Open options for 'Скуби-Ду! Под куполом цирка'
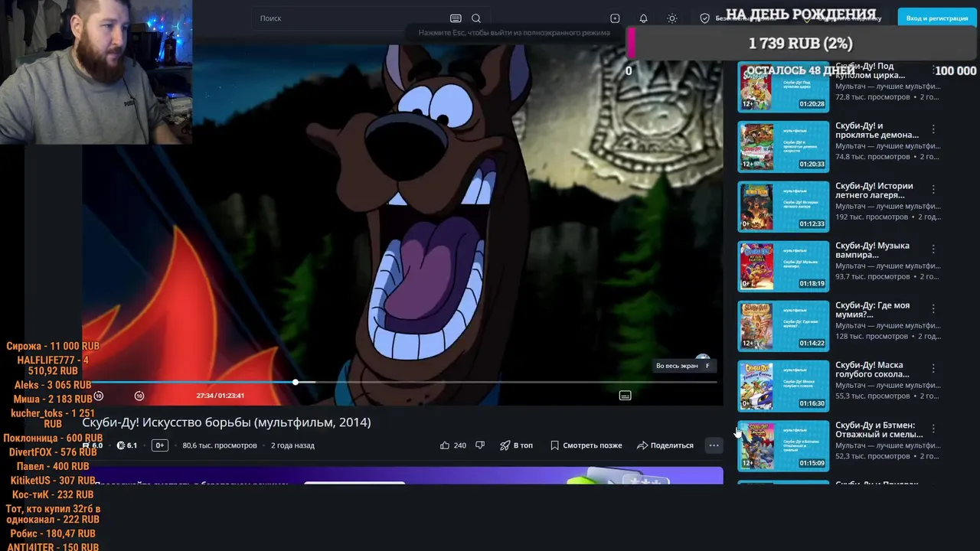 933,70
